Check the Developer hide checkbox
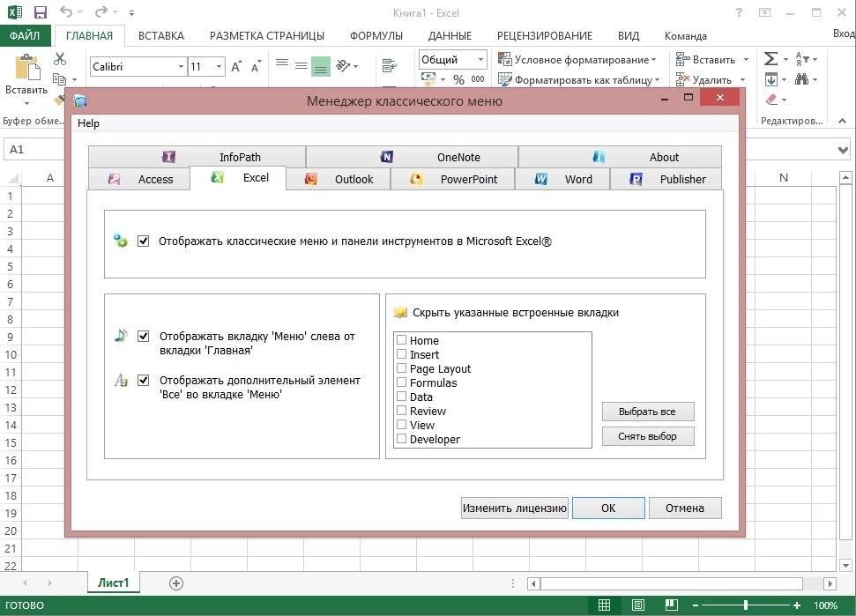 (x=401, y=439)
